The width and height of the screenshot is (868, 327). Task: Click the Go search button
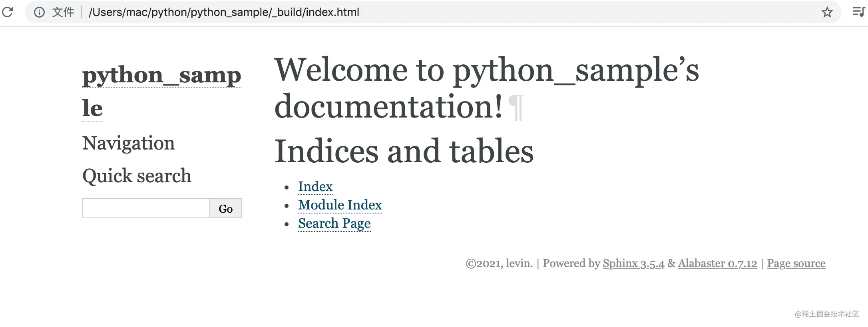coord(226,208)
